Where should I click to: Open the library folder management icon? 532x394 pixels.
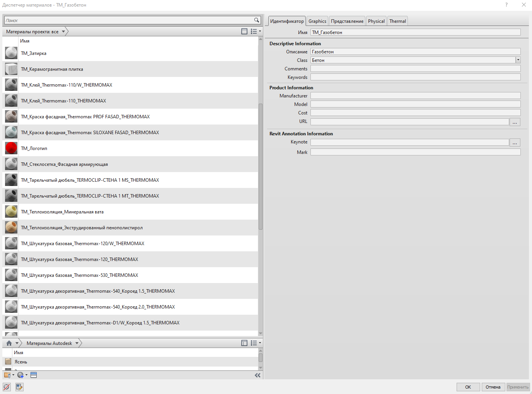(7, 375)
